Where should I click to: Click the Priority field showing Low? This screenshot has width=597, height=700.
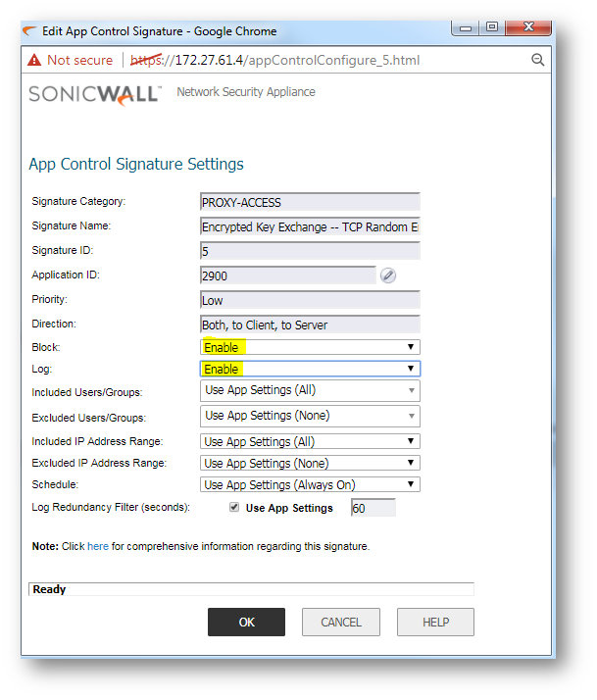pos(310,300)
